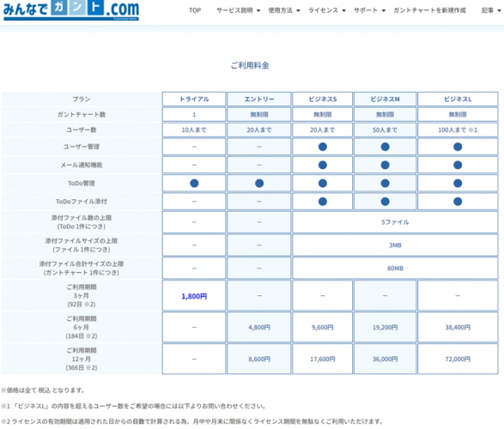The image size is (504, 429).
Task: Click ToDoファイル添付 dot under ビジネスL
Action: [x=458, y=202]
